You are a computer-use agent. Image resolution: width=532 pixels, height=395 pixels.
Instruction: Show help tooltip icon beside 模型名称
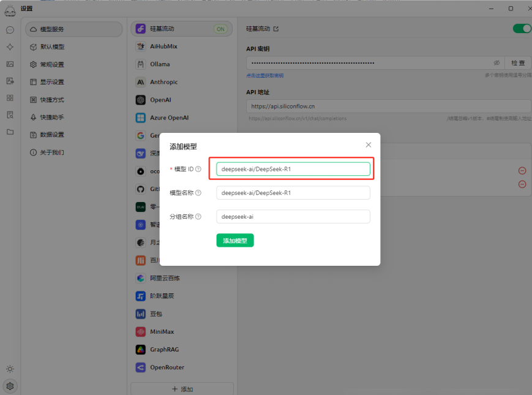point(198,193)
